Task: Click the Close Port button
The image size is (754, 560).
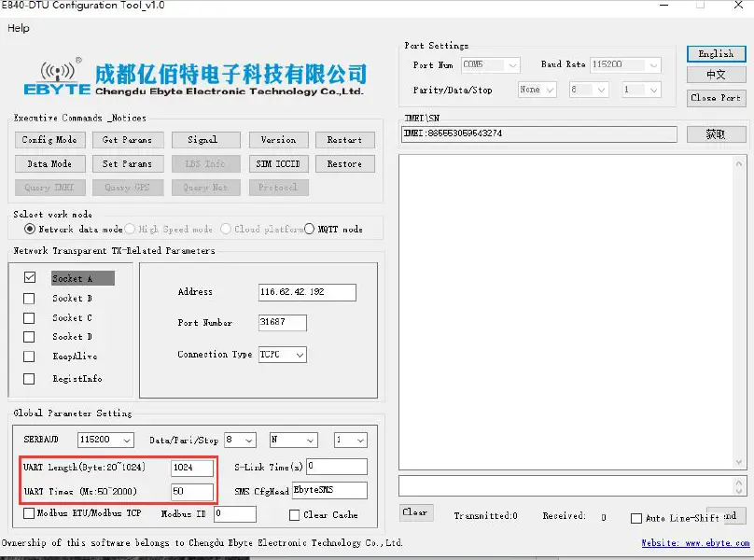Action: point(716,98)
